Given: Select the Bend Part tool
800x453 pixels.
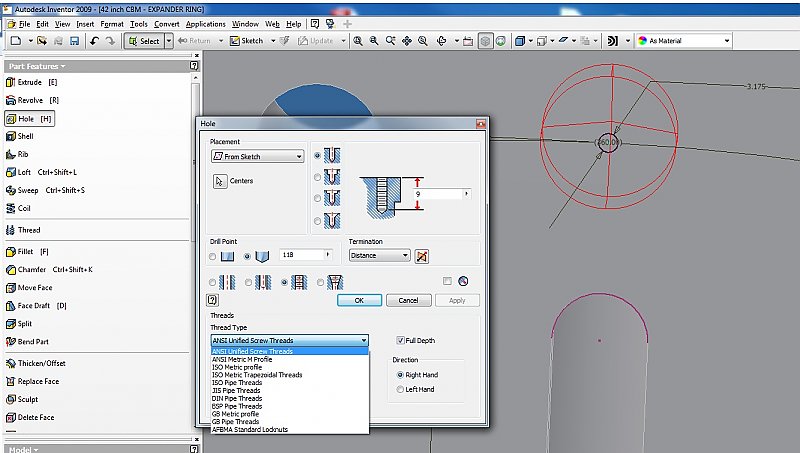Looking at the screenshot, I should (x=27, y=342).
